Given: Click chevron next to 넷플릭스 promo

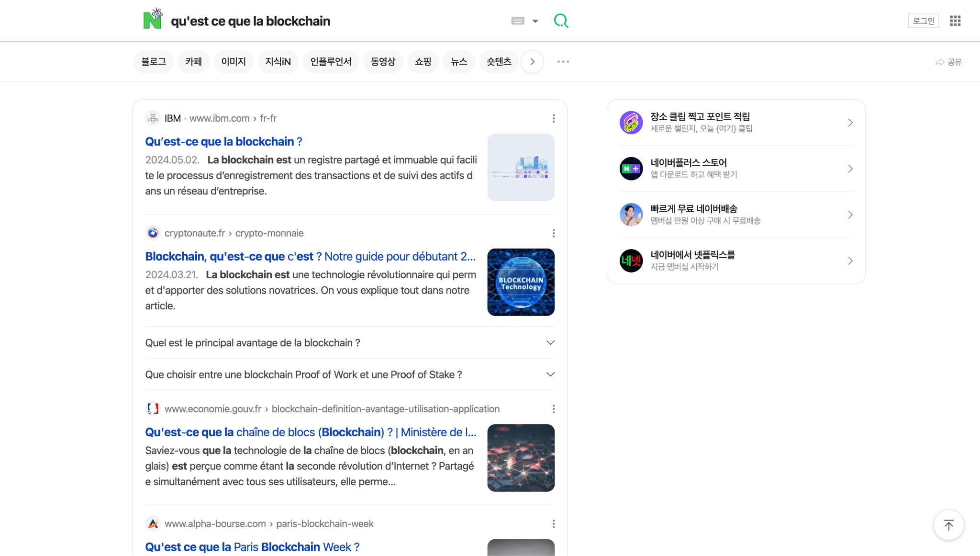Looking at the screenshot, I should coord(850,261).
